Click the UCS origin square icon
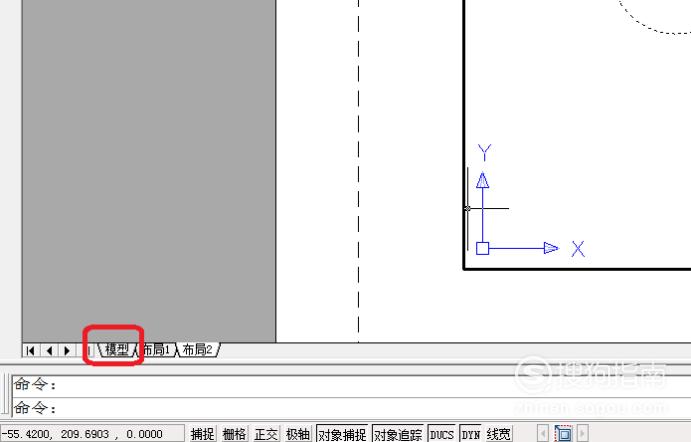Image resolution: width=691 pixels, height=442 pixels. point(483,249)
